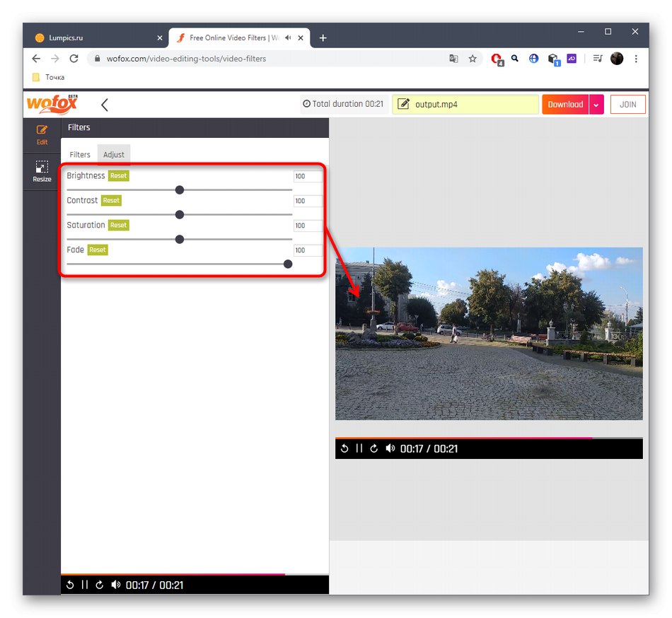
Task: Open the media control playlist icon
Action: coord(598,58)
